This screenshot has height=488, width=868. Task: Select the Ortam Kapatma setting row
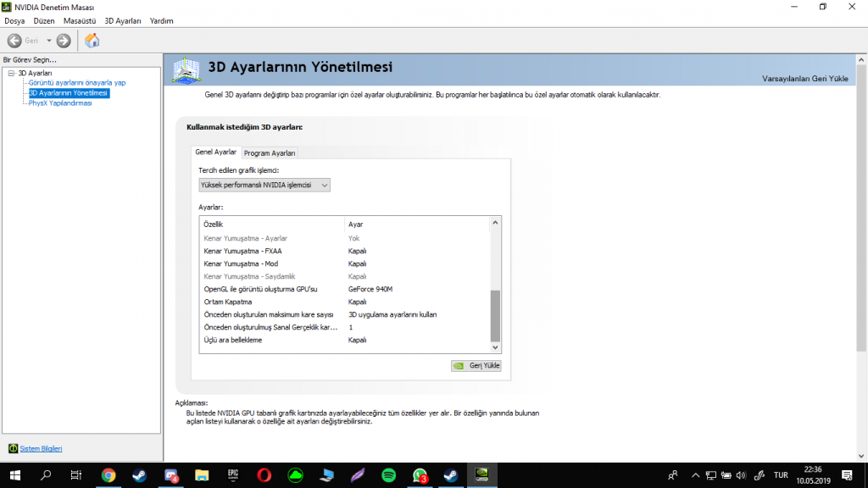344,302
